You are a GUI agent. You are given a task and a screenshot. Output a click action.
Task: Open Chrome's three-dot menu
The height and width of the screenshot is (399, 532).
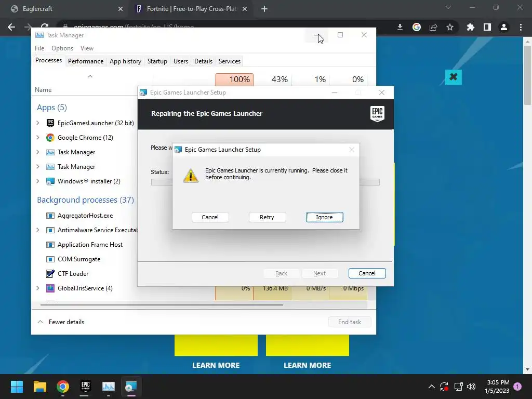[x=521, y=27]
